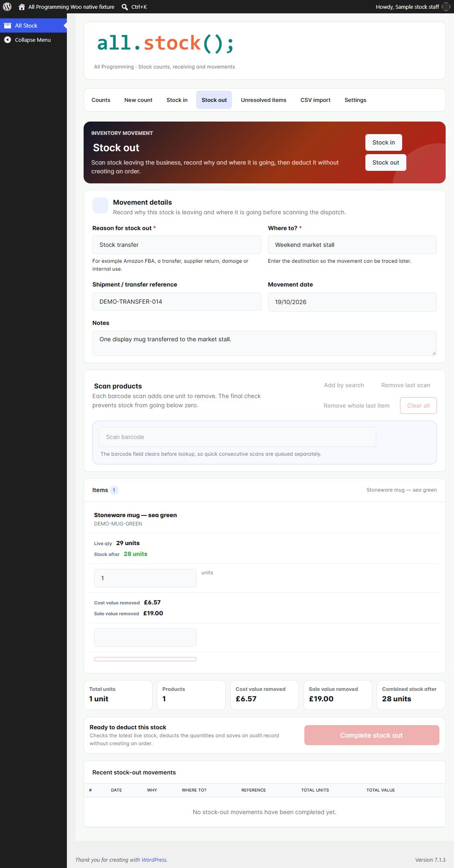Click the red-outlined bar under the item
Image resolution: width=454 pixels, height=868 pixels.
145,659
